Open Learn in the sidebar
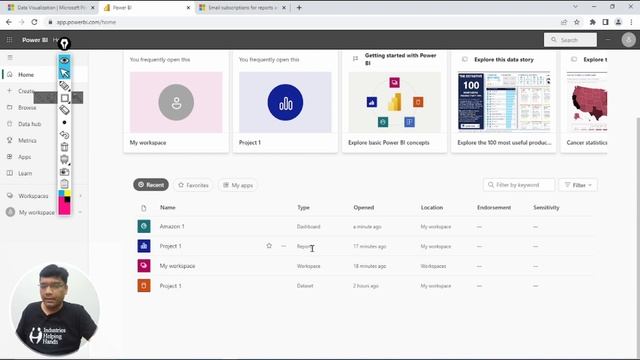Image resolution: width=640 pixels, height=360 pixels. tap(24, 173)
